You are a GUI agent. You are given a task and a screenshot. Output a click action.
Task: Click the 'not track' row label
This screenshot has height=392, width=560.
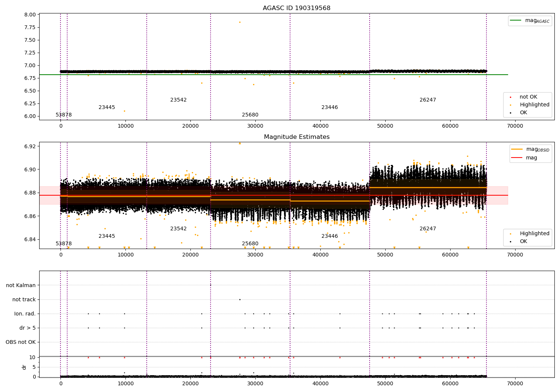click(24, 300)
